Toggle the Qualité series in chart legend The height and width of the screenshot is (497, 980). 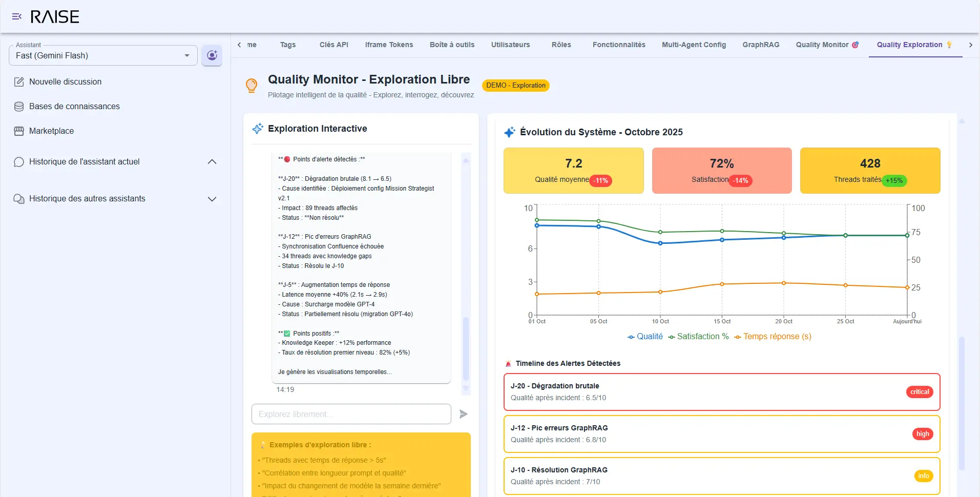point(645,337)
